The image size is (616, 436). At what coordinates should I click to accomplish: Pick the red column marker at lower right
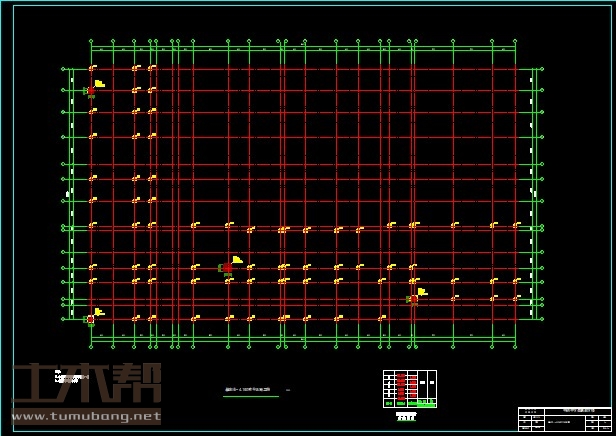(x=413, y=299)
